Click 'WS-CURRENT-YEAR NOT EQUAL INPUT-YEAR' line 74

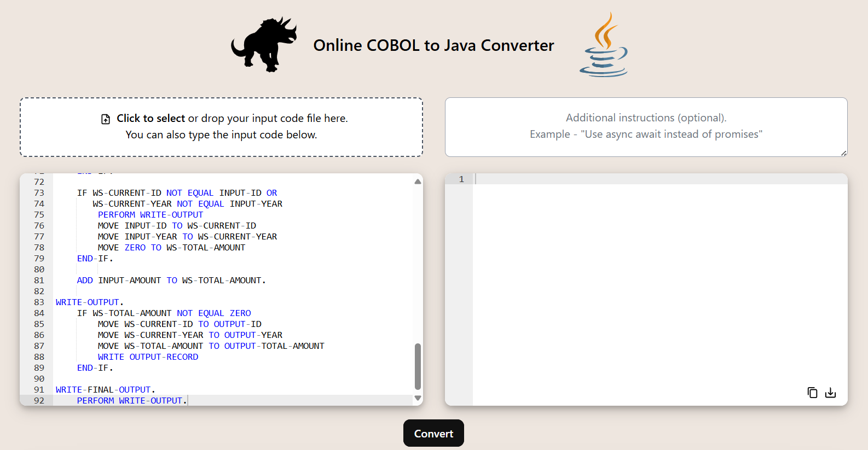[187, 204]
